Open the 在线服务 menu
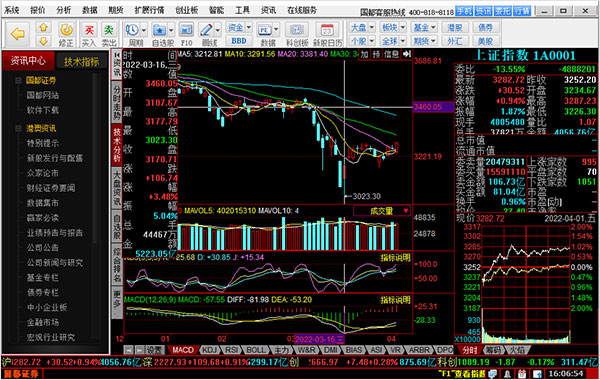The height and width of the screenshot is (380, 600). click(x=302, y=10)
